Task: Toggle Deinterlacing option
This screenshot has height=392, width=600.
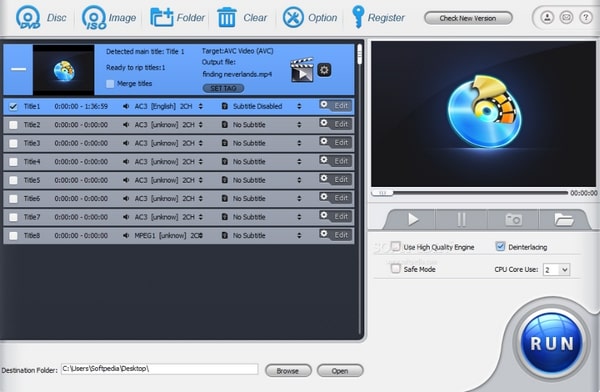Action: pyautogui.click(x=500, y=247)
